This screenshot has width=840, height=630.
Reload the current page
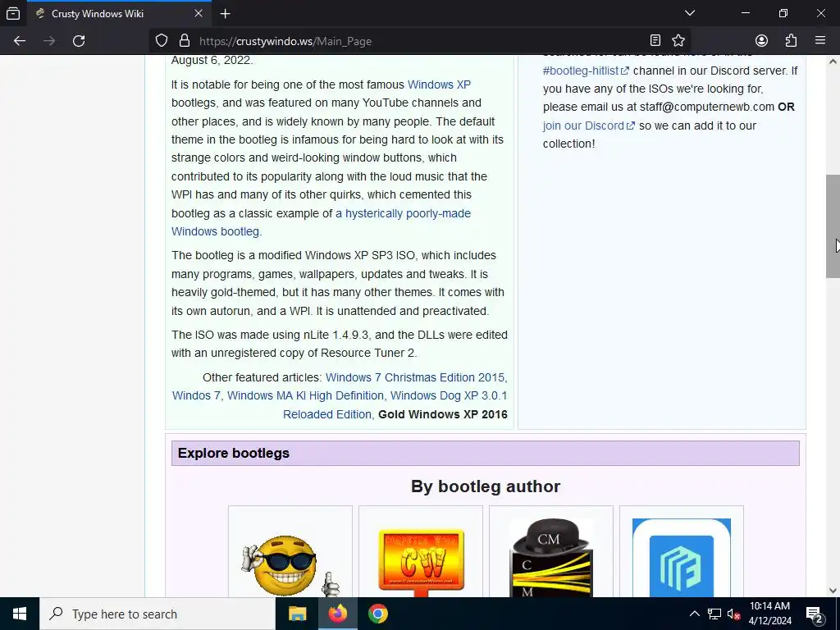click(x=79, y=41)
